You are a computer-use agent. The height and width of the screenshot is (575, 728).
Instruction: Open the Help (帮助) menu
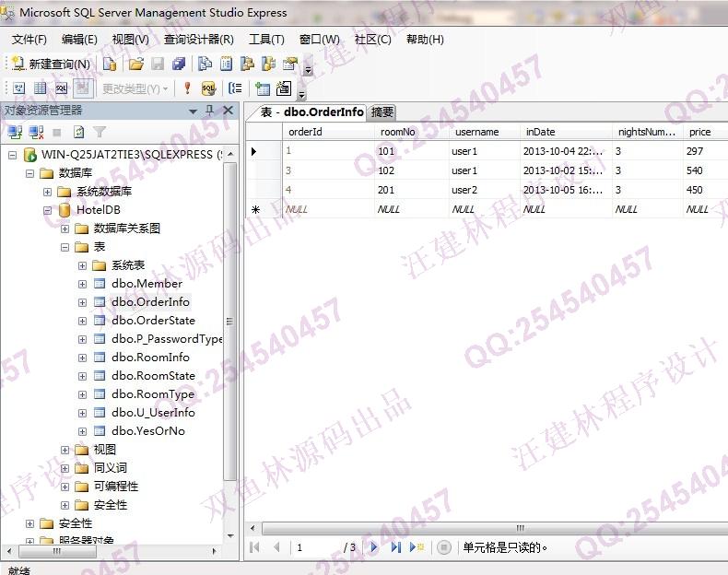[x=425, y=40]
